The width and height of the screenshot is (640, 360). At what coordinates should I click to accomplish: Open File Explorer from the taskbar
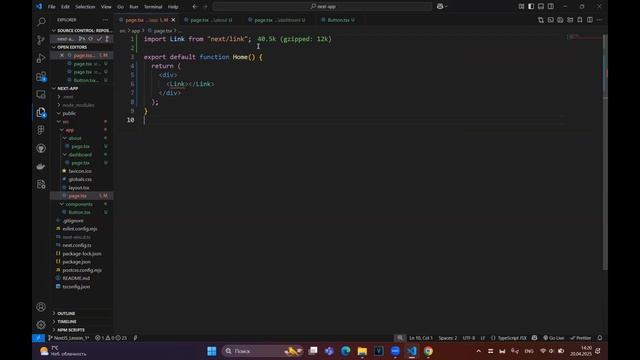(362, 351)
